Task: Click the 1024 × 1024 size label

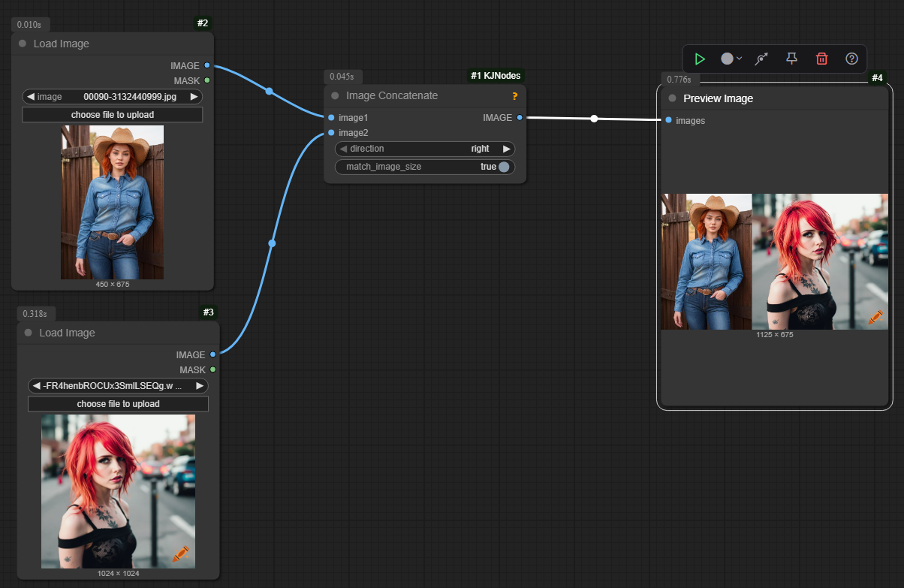Action: click(x=118, y=573)
